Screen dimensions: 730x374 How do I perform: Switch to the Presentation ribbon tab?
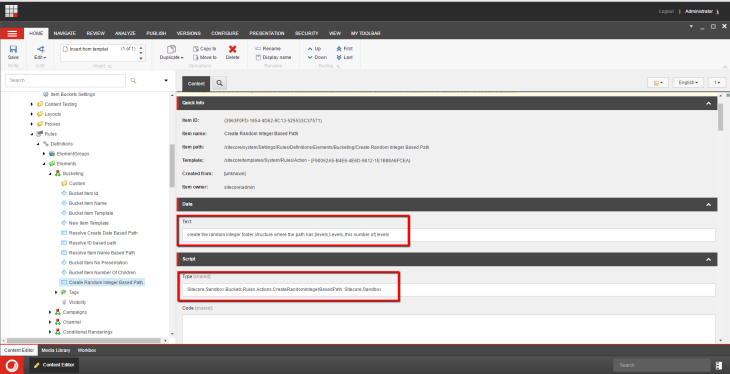[267, 34]
